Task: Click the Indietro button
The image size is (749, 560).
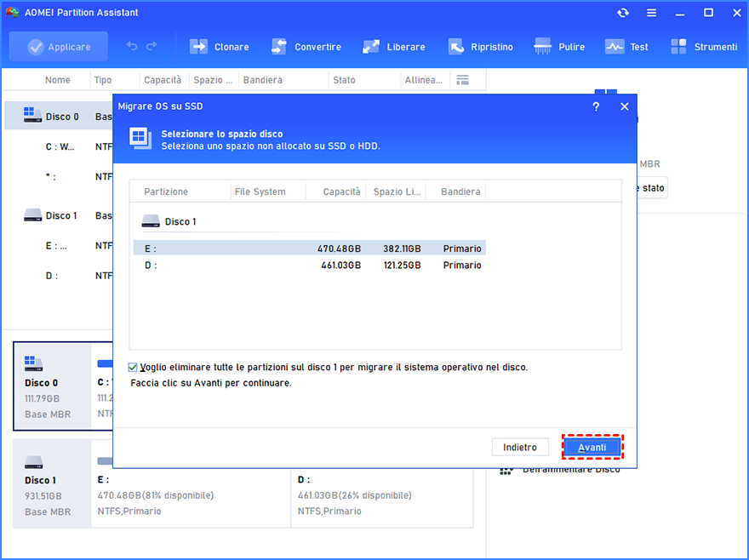Action: tap(520, 448)
